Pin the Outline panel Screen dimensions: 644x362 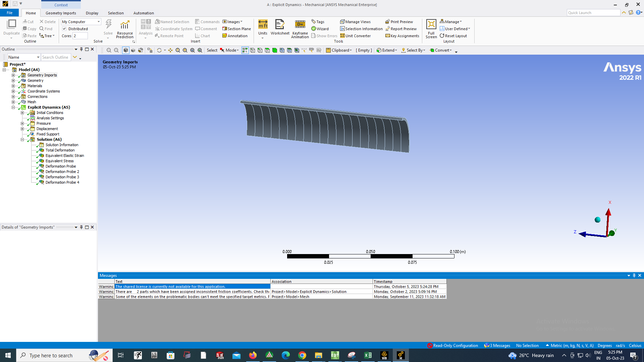click(81, 49)
